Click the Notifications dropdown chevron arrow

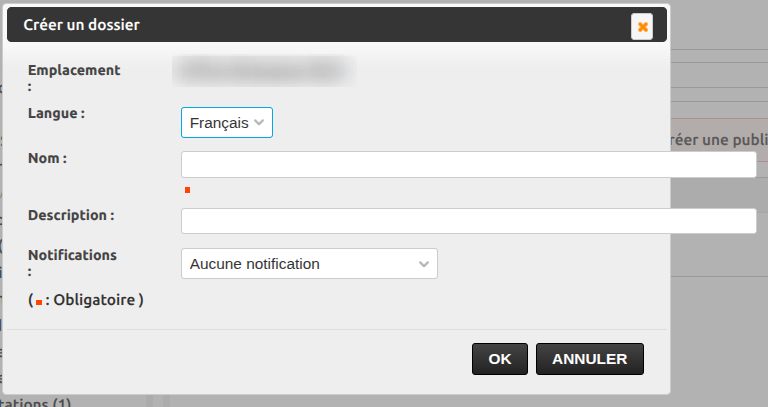(425, 264)
